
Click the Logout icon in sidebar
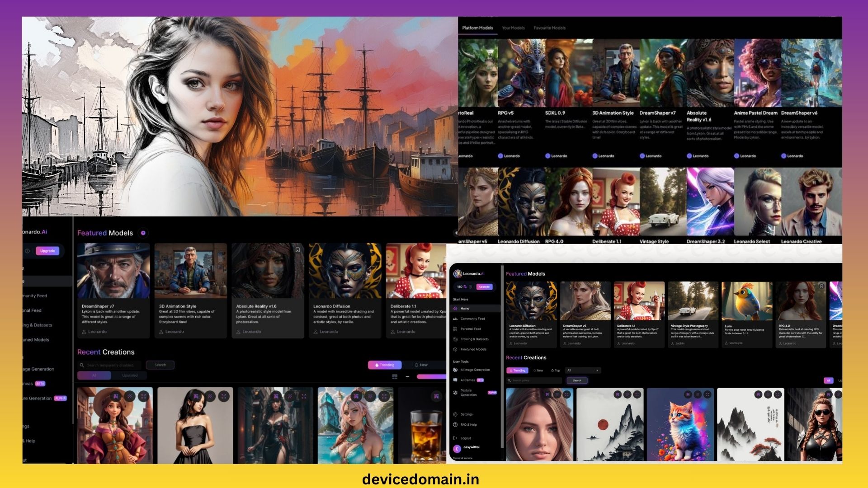456,438
